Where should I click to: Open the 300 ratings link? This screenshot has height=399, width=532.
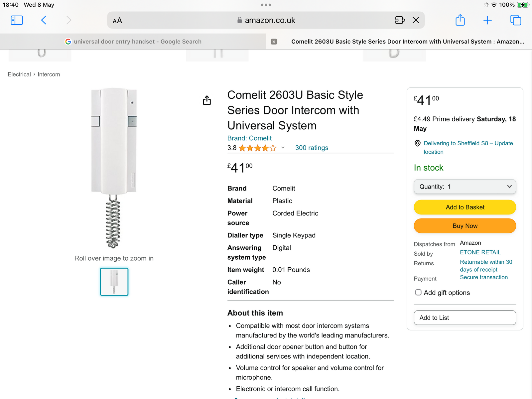coord(312,148)
